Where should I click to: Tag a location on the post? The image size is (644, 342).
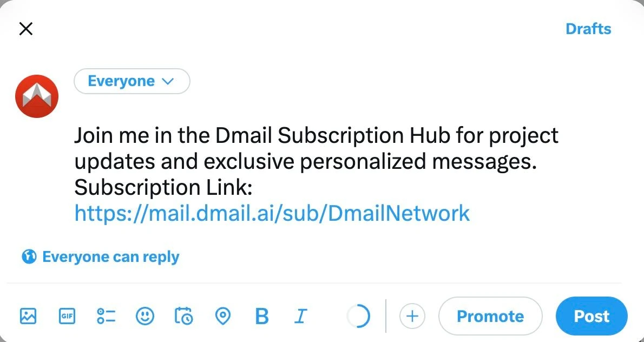[x=222, y=316]
